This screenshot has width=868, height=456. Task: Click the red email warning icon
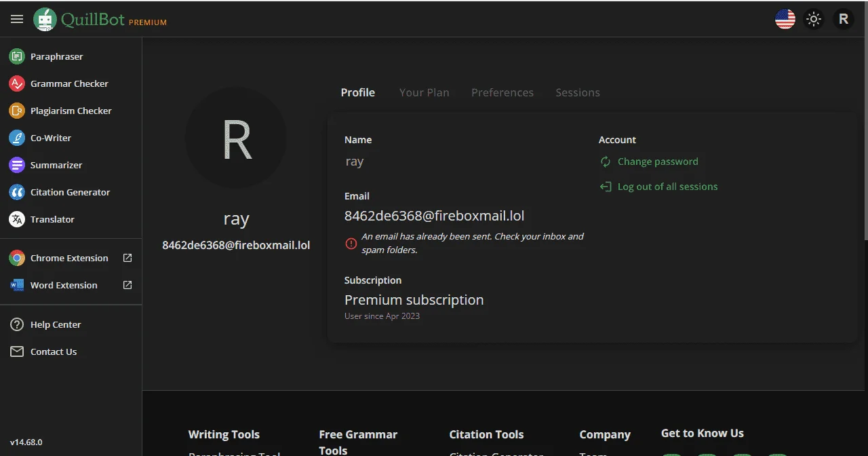tap(351, 244)
